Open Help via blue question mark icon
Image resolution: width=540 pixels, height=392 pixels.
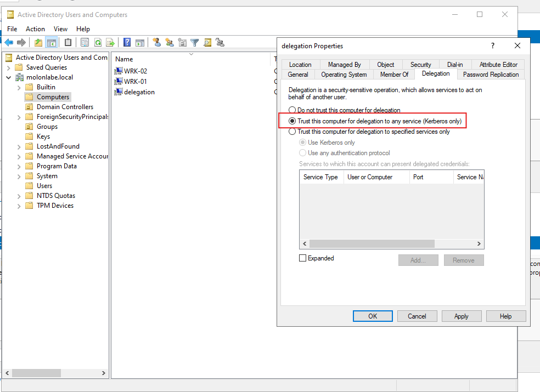(127, 42)
